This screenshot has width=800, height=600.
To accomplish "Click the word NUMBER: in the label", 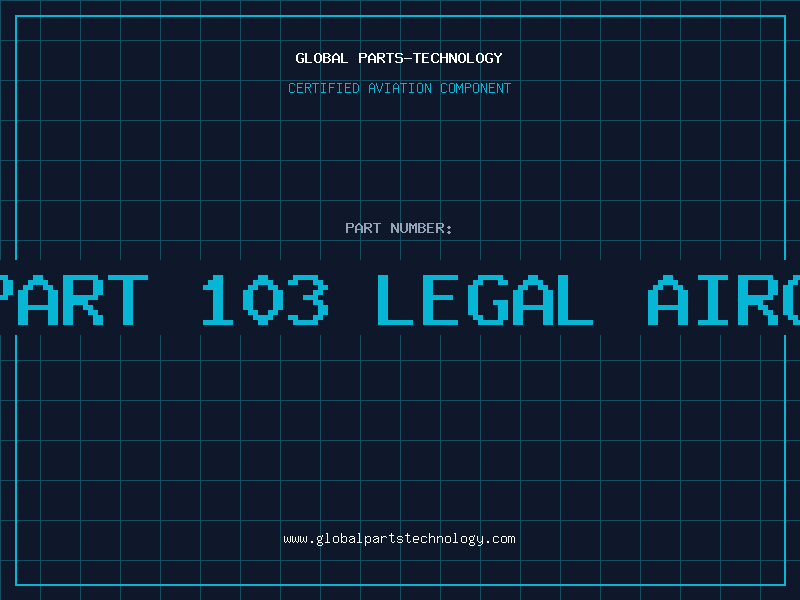I will [421, 228].
